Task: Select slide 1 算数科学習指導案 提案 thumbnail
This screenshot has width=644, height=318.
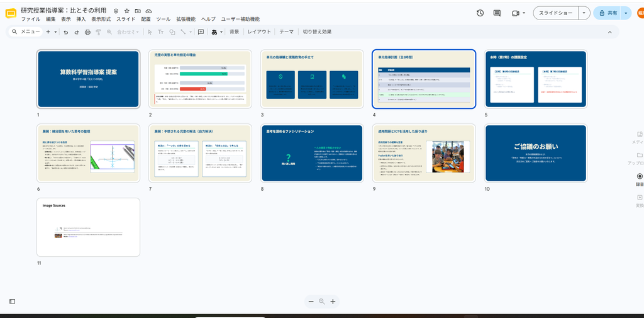Action: pos(88,79)
